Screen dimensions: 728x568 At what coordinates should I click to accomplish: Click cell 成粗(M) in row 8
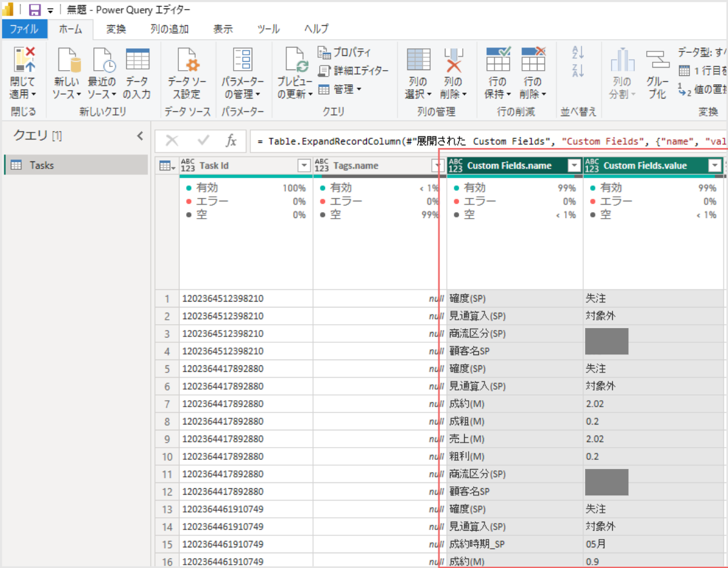coord(514,421)
